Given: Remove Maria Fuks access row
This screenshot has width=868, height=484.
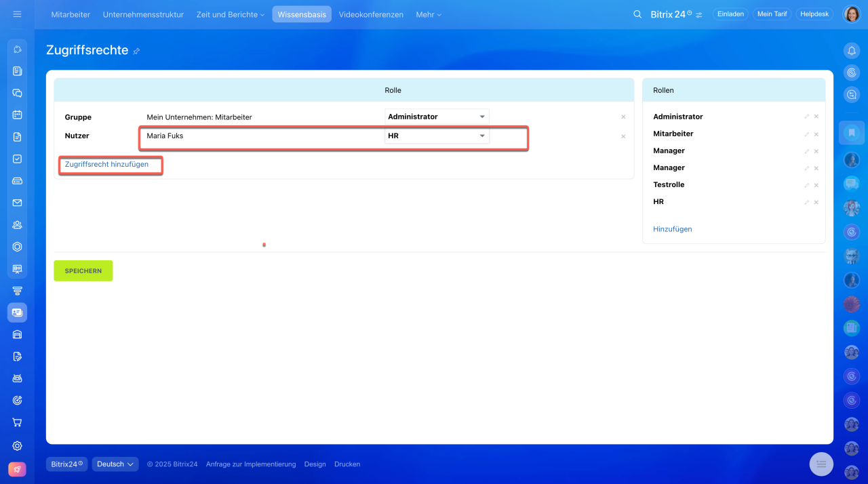Looking at the screenshot, I should tap(623, 136).
